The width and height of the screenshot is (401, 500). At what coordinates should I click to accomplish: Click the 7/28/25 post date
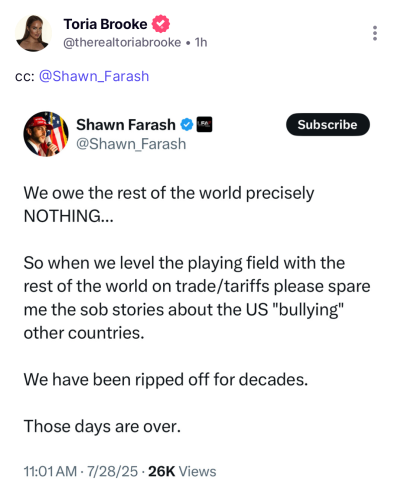[112, 472]
